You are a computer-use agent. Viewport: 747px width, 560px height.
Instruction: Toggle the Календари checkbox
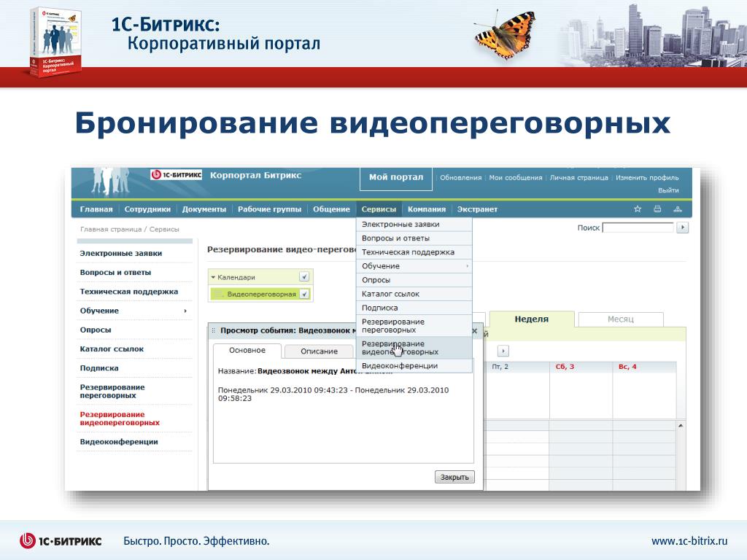304,276
